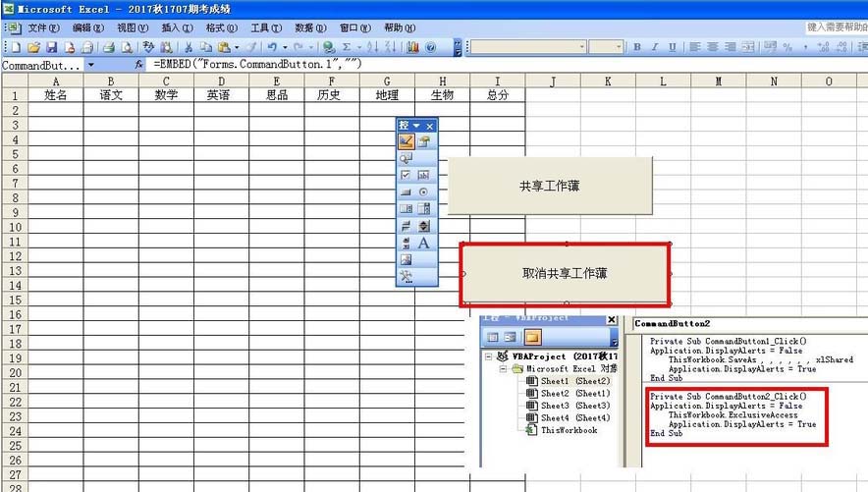Toggle Bold formatting
Screen dimensions: 868x492
coord(637,47)
